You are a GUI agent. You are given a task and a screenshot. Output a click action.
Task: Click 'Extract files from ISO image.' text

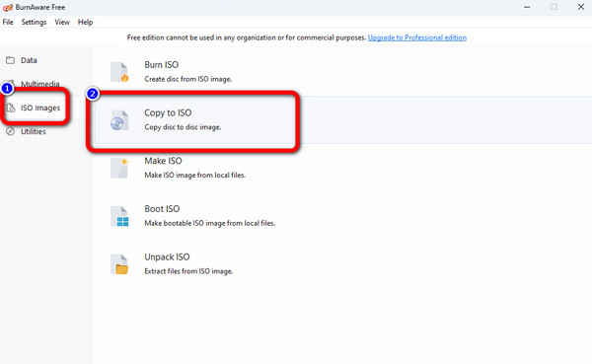pyautogui.click(x=188, y=271)
